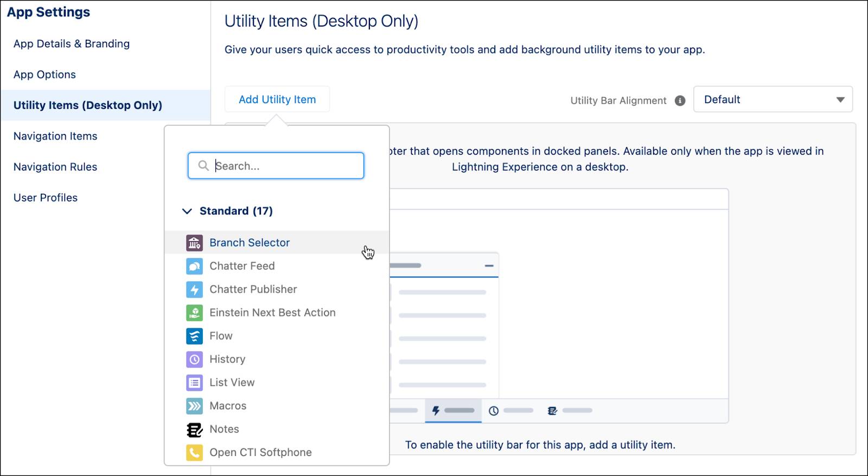Click the minus icon in preview panel
868x476 pixels.
coord(489,265)
